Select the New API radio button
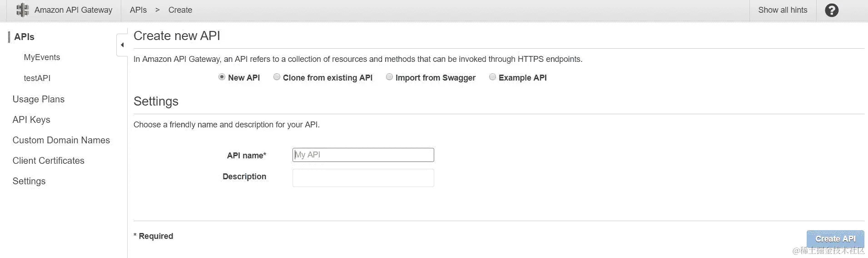Image resolution: width=868 pixels, height=258 pixels. (222, 77)
